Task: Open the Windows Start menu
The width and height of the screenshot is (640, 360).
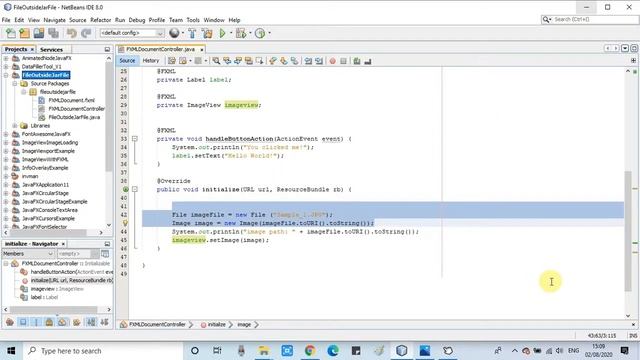Action: [x=11, y=351]
